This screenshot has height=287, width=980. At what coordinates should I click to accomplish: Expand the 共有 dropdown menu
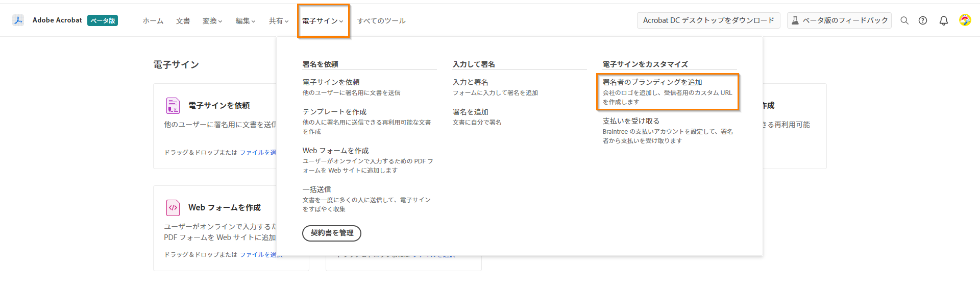coord(279,21)
